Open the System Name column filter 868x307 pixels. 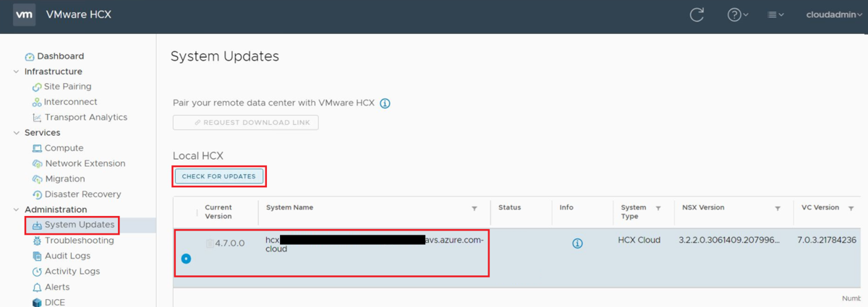pos(475,208)
